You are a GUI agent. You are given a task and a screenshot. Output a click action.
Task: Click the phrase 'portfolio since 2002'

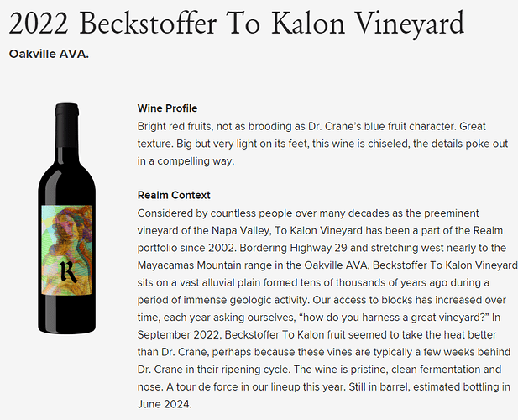point(186,248)
